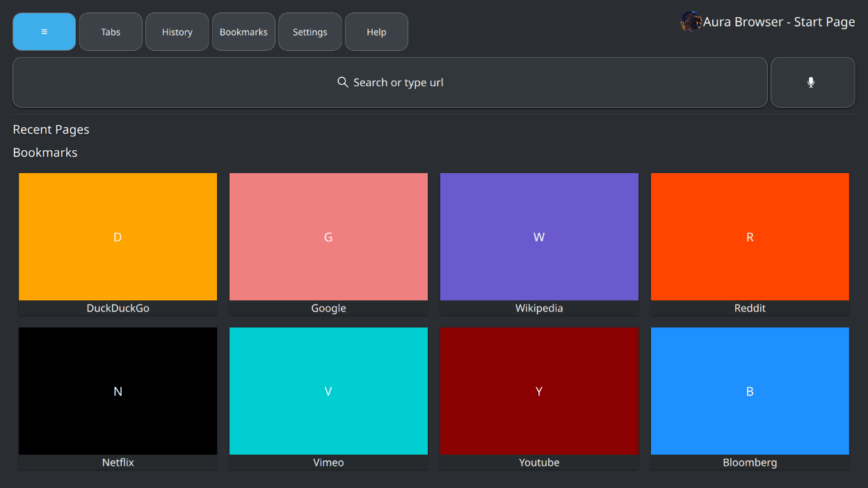Open the Settings page

click(x=310, y=31)
